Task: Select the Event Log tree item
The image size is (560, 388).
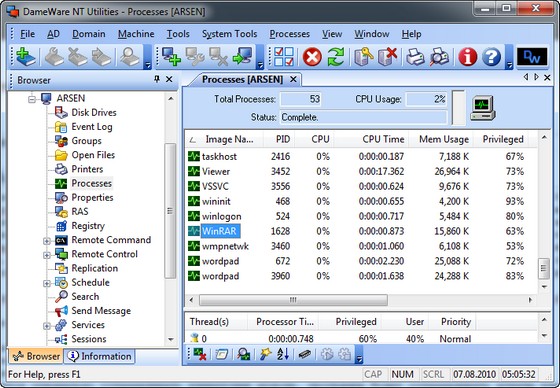Action: [x=92, y=127]
